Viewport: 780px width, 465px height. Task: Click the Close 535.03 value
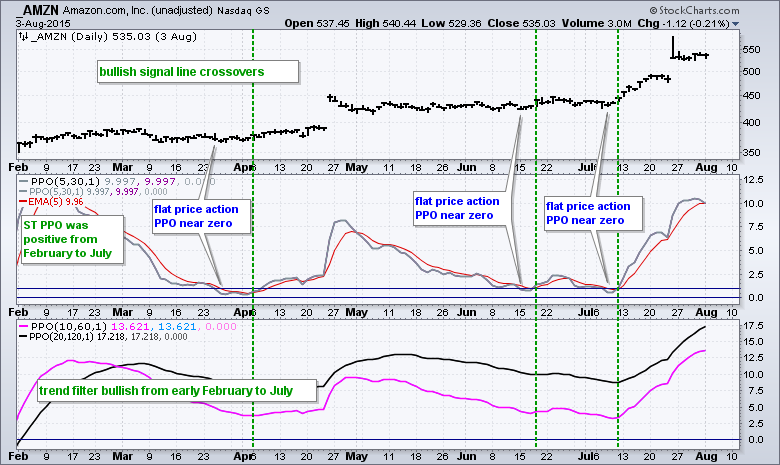(521, 23)
